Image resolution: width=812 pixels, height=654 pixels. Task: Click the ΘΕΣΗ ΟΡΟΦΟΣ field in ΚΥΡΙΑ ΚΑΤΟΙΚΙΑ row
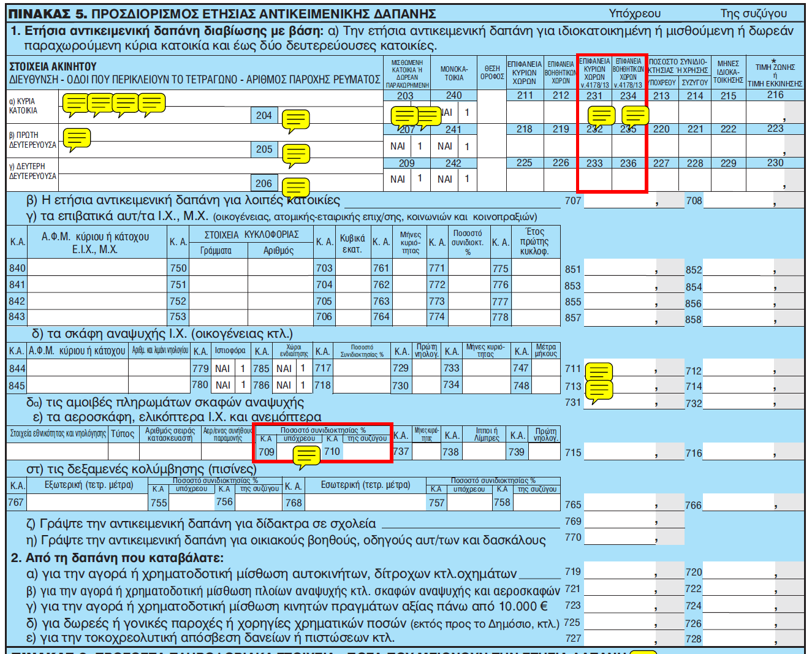tap(492, 106)
